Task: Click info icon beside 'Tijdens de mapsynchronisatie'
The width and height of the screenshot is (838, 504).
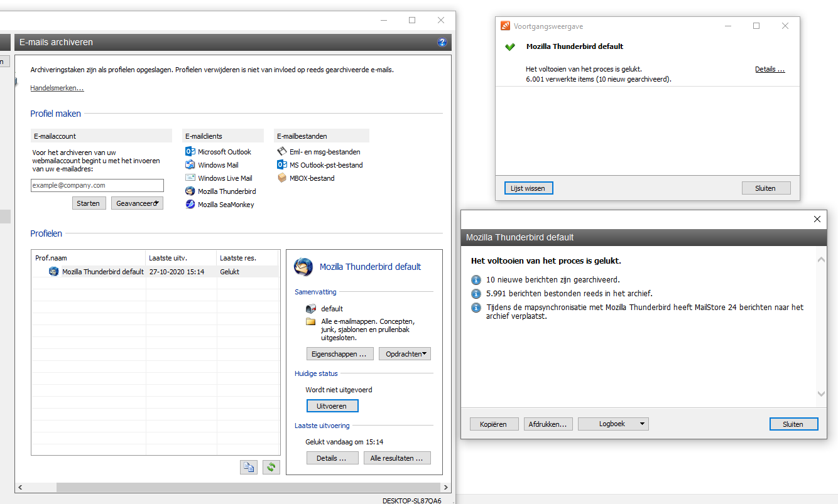Action: coord(476,308)
